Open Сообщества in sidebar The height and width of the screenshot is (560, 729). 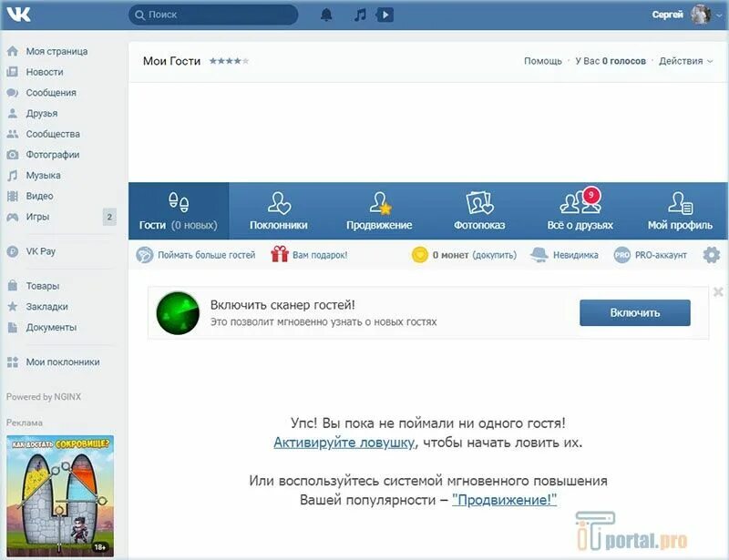point(53,134)
